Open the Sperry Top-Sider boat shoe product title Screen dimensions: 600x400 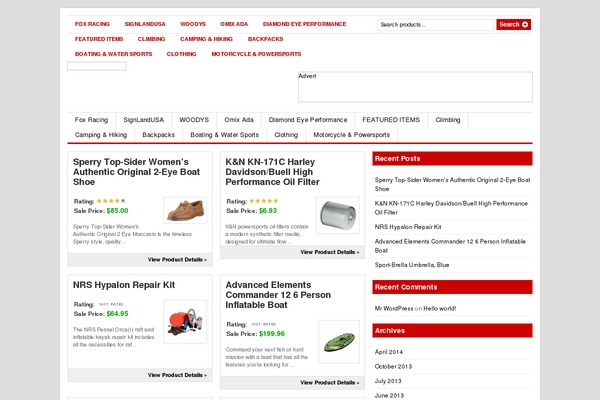click(137, 172)
